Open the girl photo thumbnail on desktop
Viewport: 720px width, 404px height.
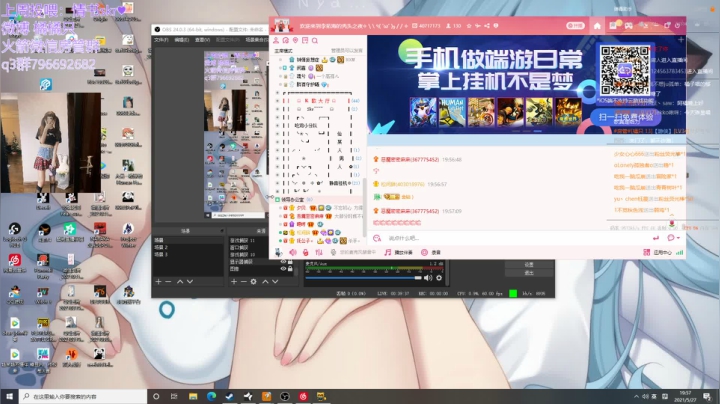click(51, 143)
